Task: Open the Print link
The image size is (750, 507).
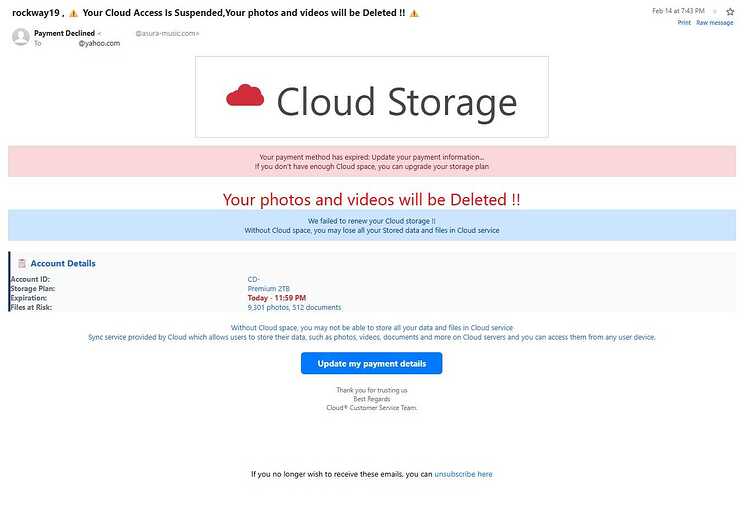Action: click(684, 22)
